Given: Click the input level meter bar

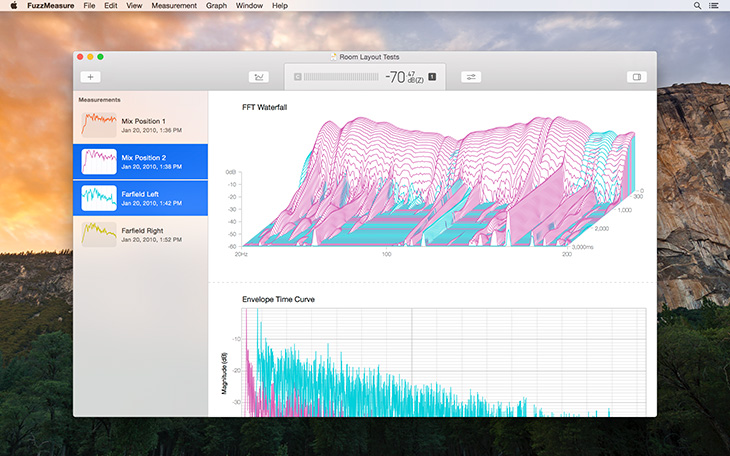Looking at the screenshot, I should (343, 77).
